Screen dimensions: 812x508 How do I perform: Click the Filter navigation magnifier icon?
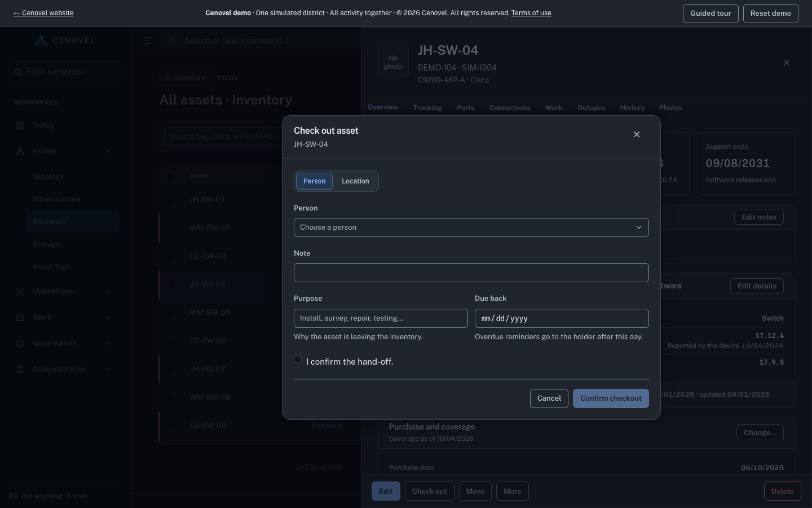(x=19, y=72)
